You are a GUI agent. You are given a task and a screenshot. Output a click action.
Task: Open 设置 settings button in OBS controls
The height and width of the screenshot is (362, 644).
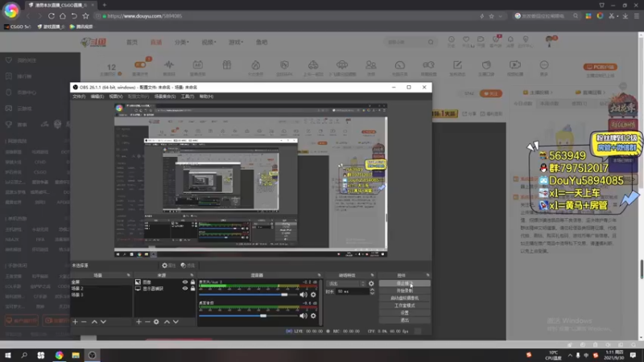(x=405, y=313)
